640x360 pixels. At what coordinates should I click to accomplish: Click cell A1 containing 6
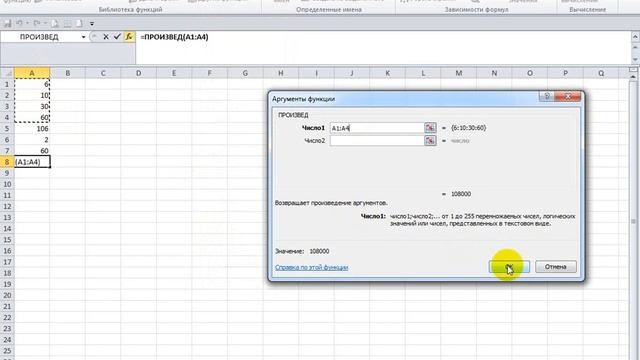(x=32, y=84)
